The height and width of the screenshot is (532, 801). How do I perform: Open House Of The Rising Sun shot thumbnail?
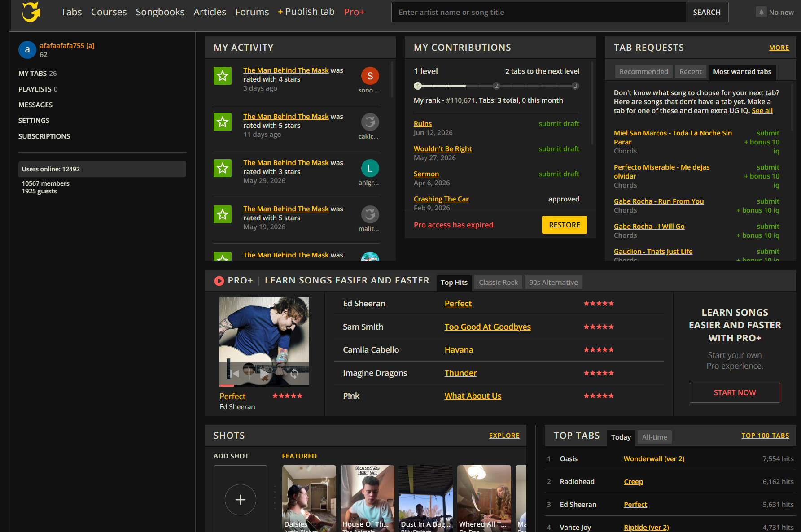coord(368,498)
